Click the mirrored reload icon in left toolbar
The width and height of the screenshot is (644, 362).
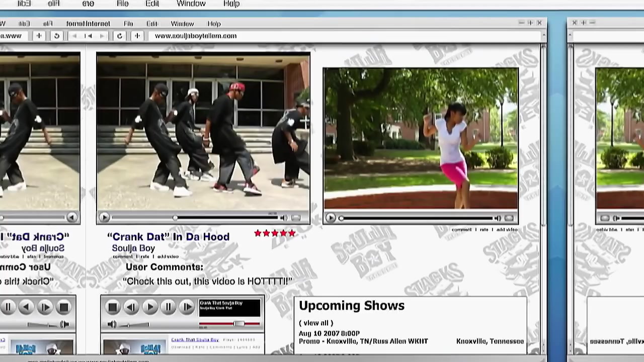point(57,36)
